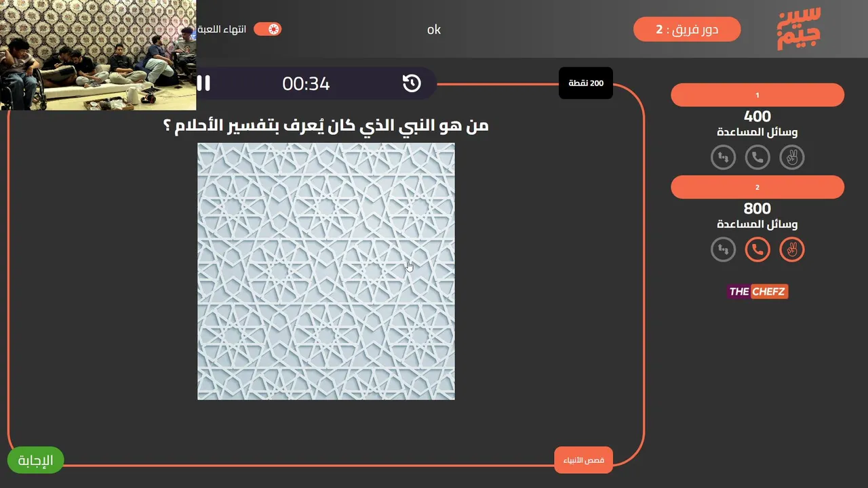868x488 pixels.
Task: Open The Chefz sponsor banner
Action: click(x=757, y=291)
